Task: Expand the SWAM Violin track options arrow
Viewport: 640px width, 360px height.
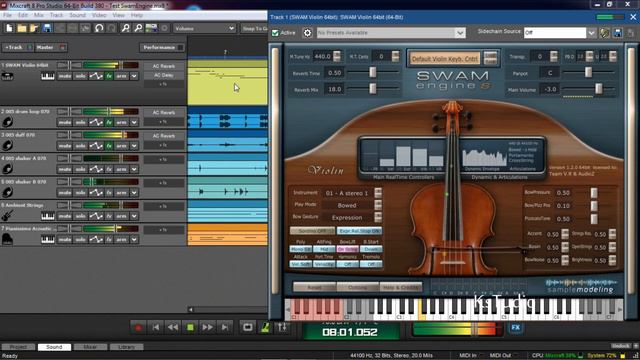Action: coord(134,76)
